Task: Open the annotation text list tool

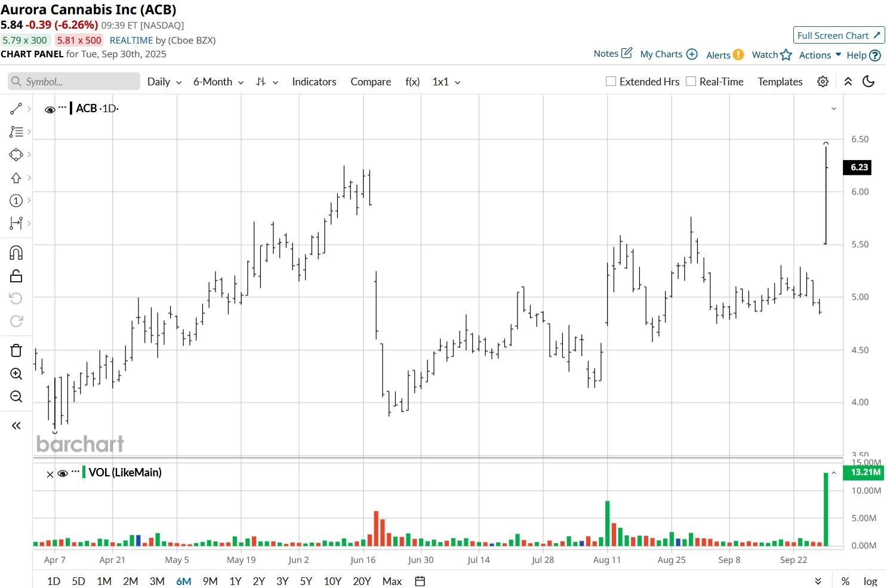Action: (16, 131)
